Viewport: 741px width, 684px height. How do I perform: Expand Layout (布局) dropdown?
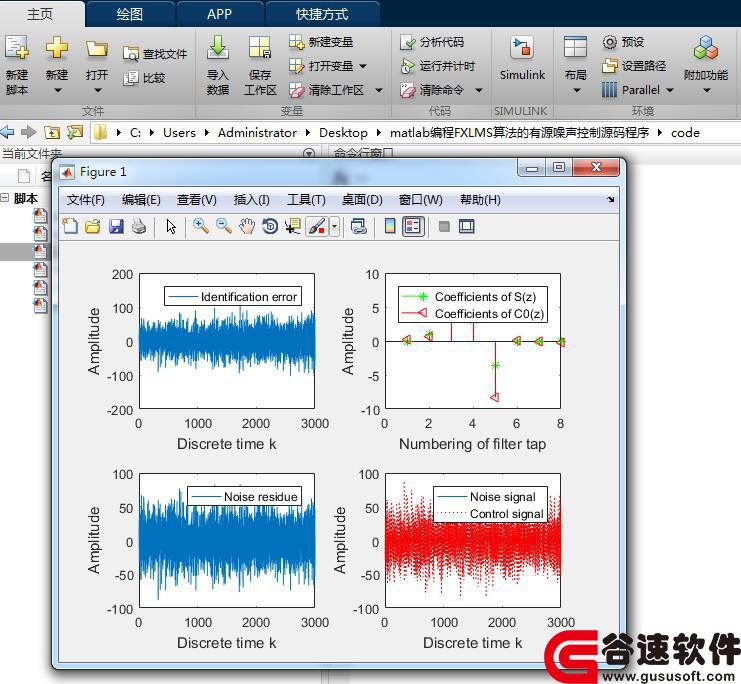click(x=577, y=91)
